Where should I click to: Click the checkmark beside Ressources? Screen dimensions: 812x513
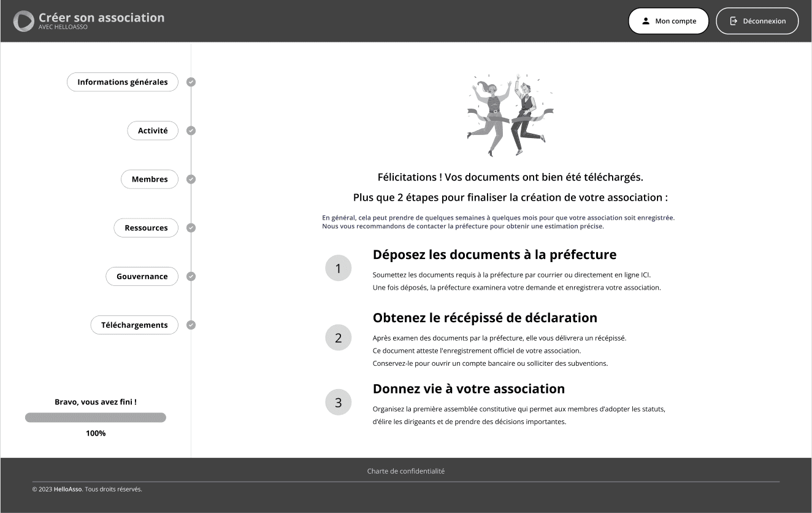click(191, 228)
